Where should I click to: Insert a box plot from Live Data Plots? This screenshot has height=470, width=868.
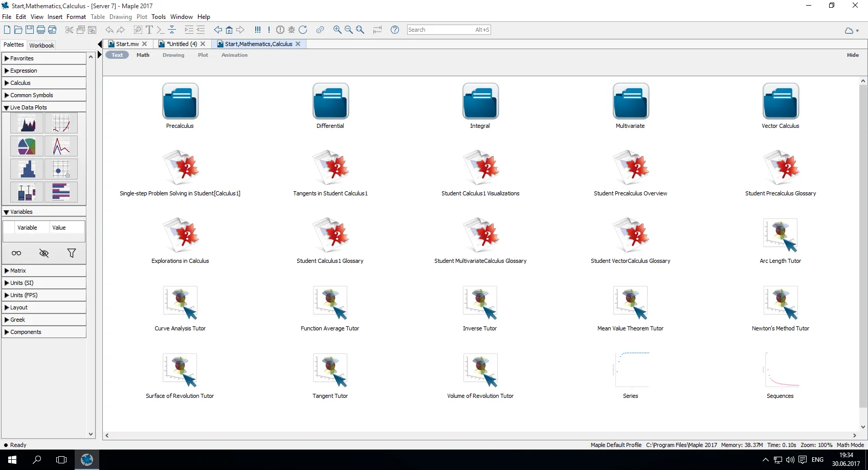point(27,192)
